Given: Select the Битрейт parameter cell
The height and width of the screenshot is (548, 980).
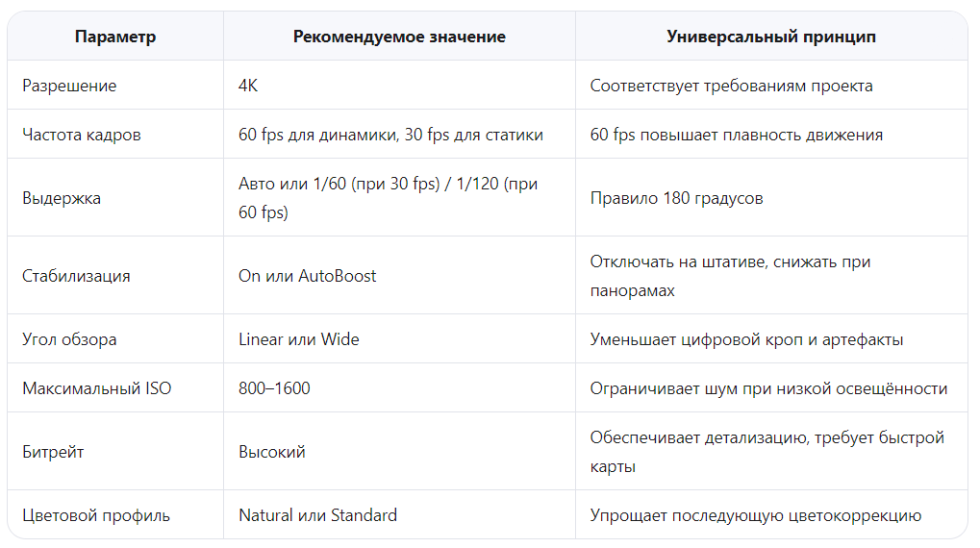Looking at the screenshot, I should (x=115, y=451).
